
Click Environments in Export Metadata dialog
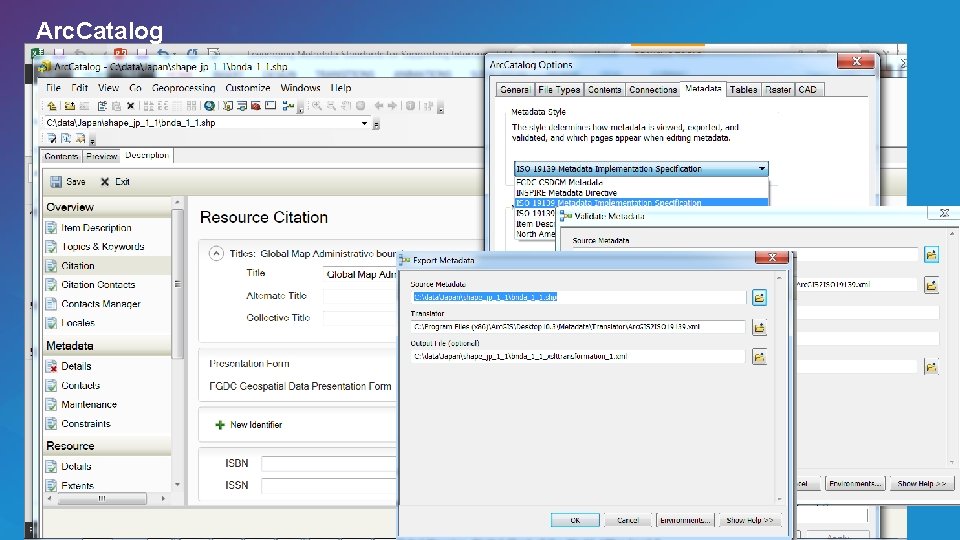point(685,520)
